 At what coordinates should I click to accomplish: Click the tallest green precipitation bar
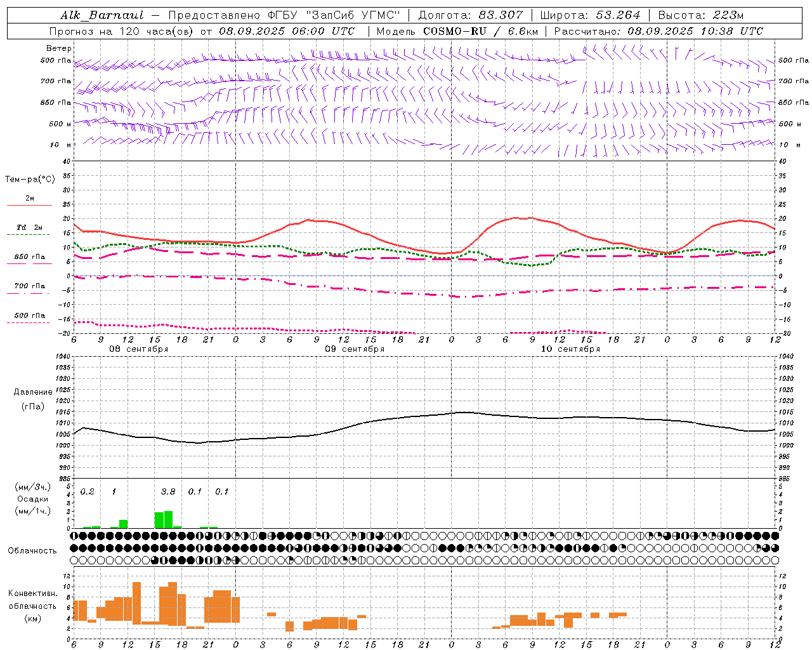point(168,519)
